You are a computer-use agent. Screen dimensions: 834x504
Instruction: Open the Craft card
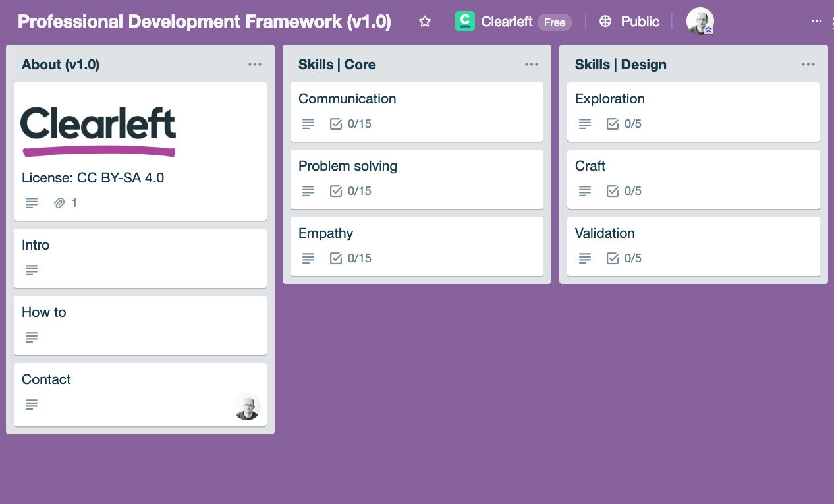[x=694, y=179]
